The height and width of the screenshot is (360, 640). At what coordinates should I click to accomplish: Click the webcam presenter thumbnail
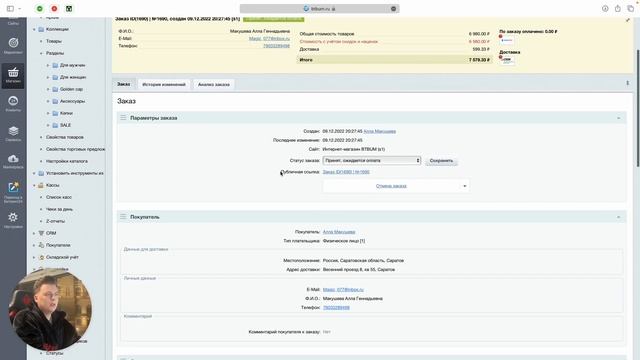click(50, 309)
